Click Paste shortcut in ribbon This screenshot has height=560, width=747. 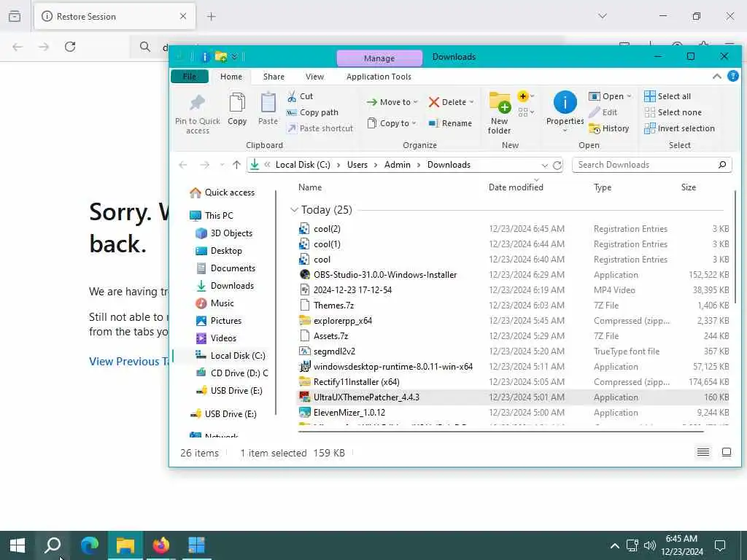[x=320, y=128]
